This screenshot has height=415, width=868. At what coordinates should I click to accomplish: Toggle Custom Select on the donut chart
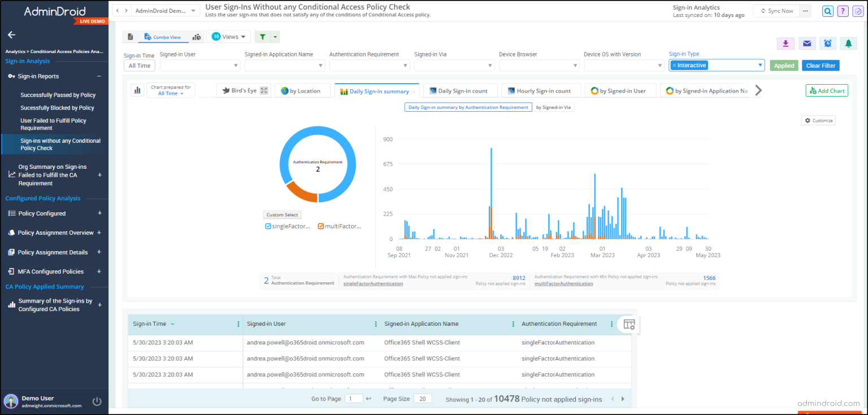point(282,215)
